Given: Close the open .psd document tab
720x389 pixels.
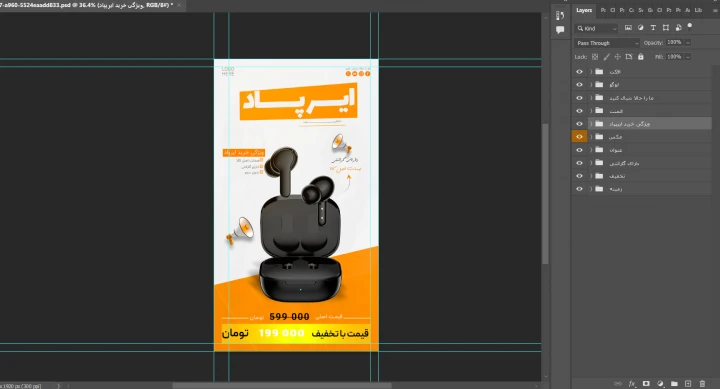Looking at the screenshot, I should coord(179,5).
